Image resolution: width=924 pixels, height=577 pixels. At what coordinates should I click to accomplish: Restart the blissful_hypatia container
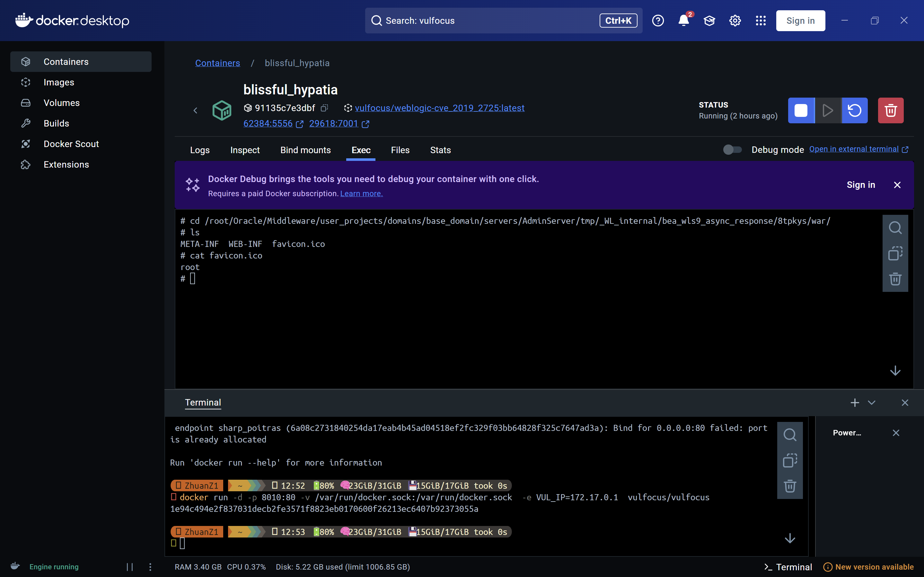[x=855, y=111]
